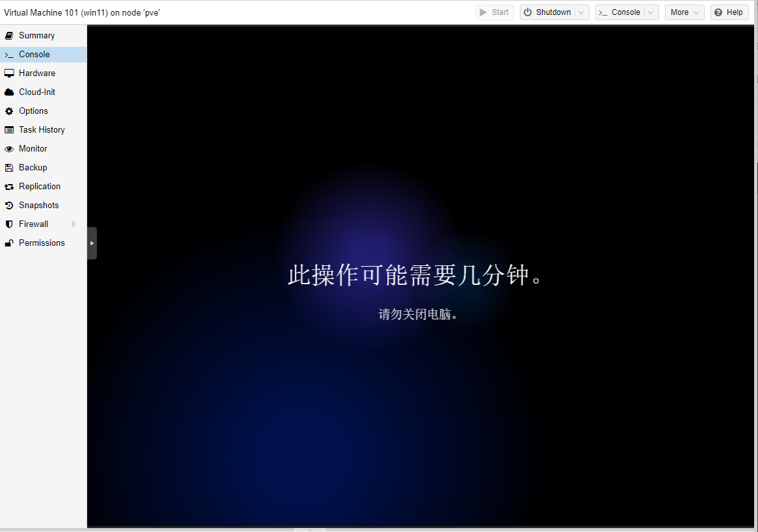Expand the Console dropdown arrow in toolbar

(651, 12)
